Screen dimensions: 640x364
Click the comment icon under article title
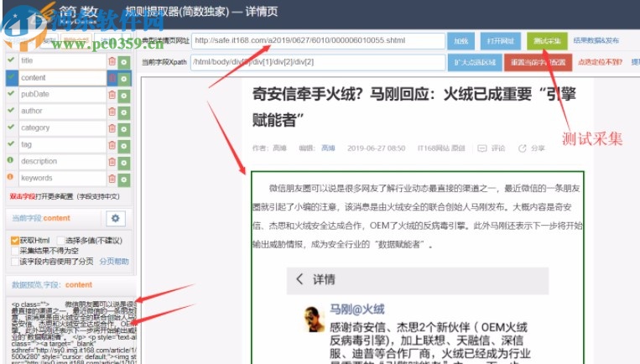pos(482,148)
